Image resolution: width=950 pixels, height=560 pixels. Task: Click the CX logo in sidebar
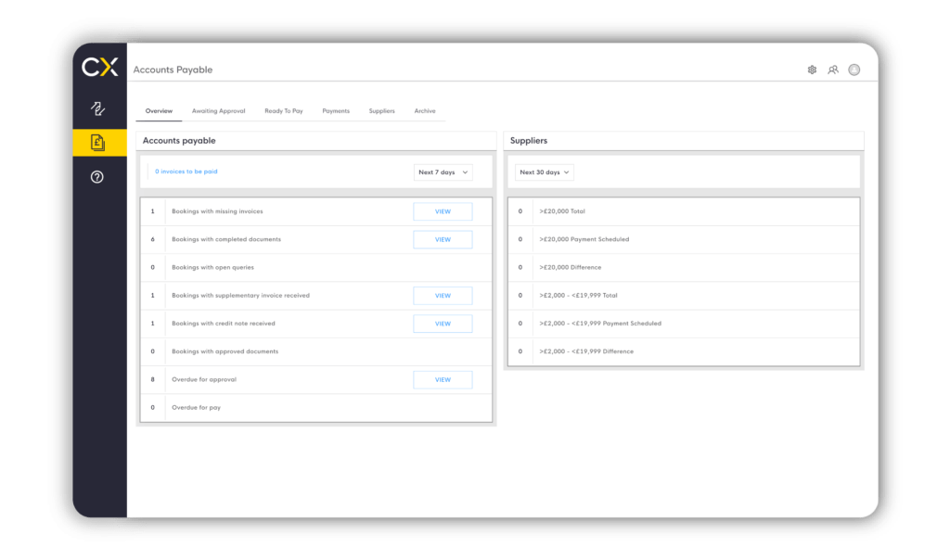pos(99,68)
